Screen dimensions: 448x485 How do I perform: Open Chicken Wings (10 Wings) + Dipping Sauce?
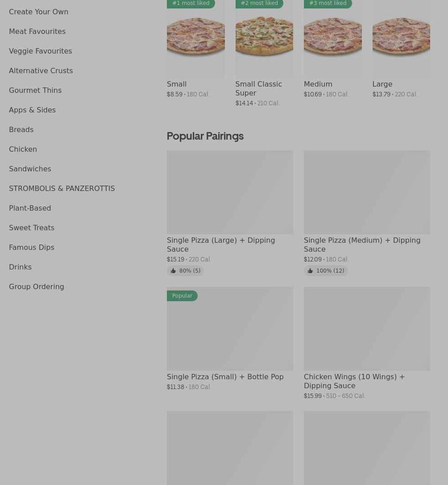(354, 381)
